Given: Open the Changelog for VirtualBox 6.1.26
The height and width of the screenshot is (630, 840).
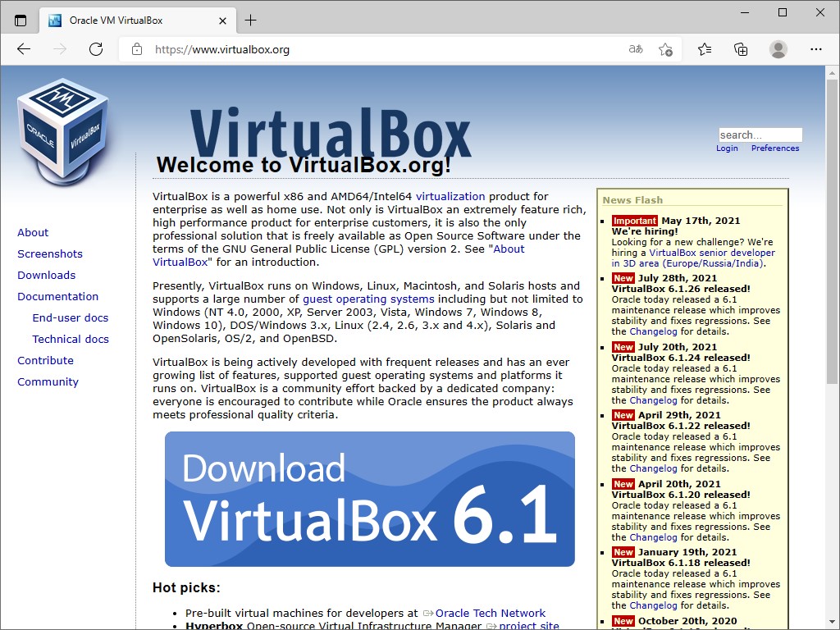Looking at the screenshot, I should pos(653,331).
